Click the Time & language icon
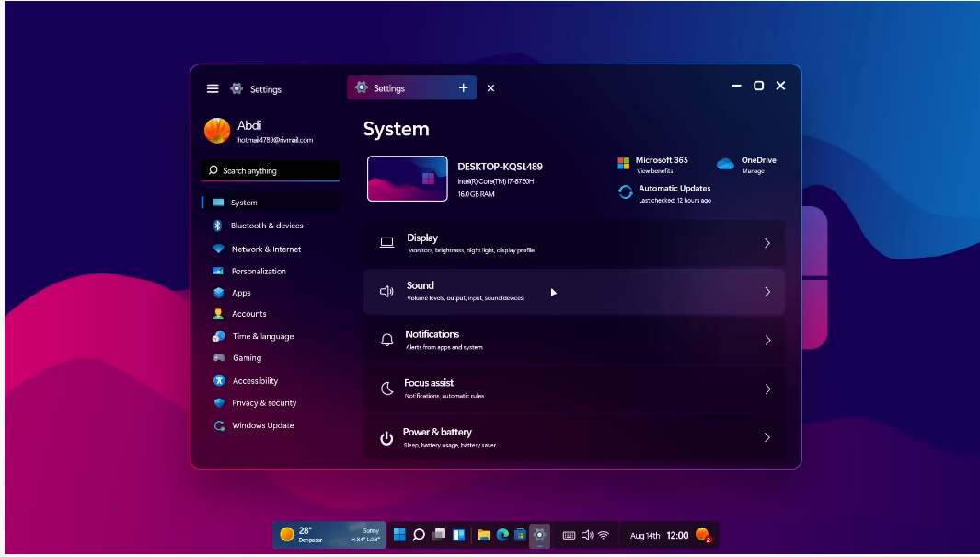 point(218,336)
